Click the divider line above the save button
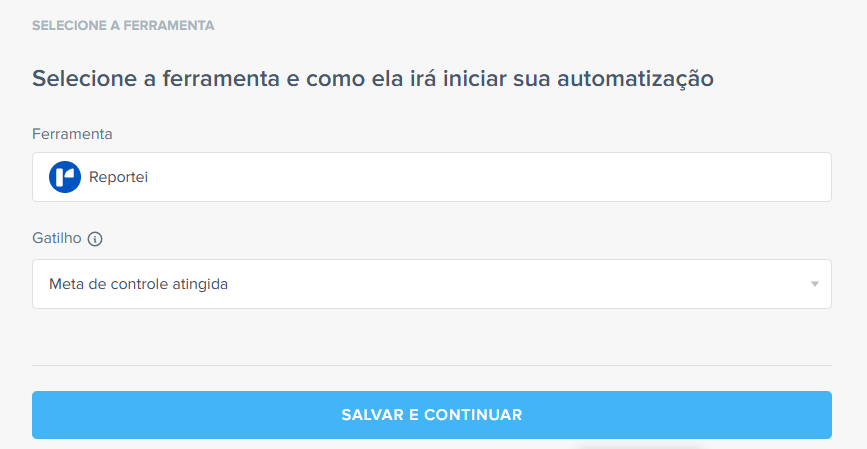Screen dimensions: 867x449 click(431, 365)
